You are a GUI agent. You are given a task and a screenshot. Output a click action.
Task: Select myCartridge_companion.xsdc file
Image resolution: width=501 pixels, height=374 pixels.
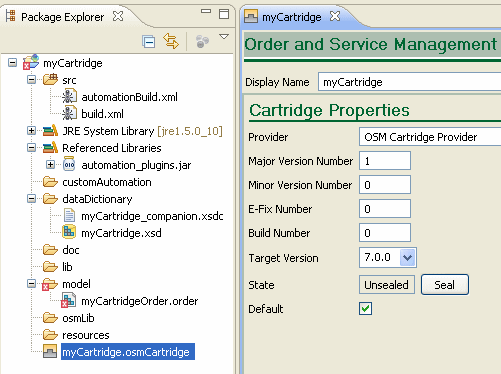click(x=152, y=216)
